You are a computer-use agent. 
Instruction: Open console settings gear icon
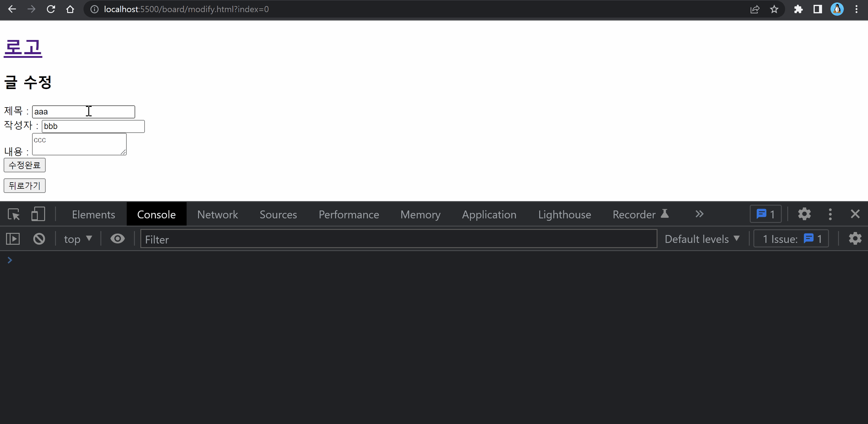point(855,239)
